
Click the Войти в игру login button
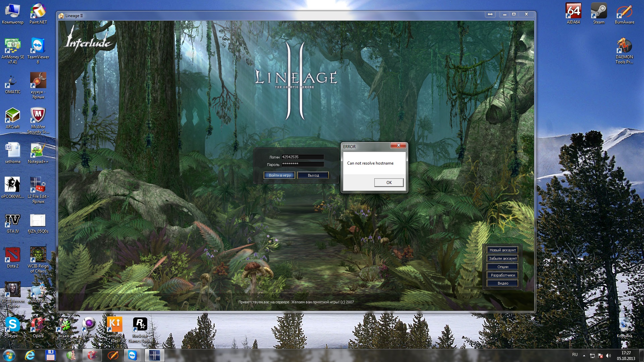point(279,175)
